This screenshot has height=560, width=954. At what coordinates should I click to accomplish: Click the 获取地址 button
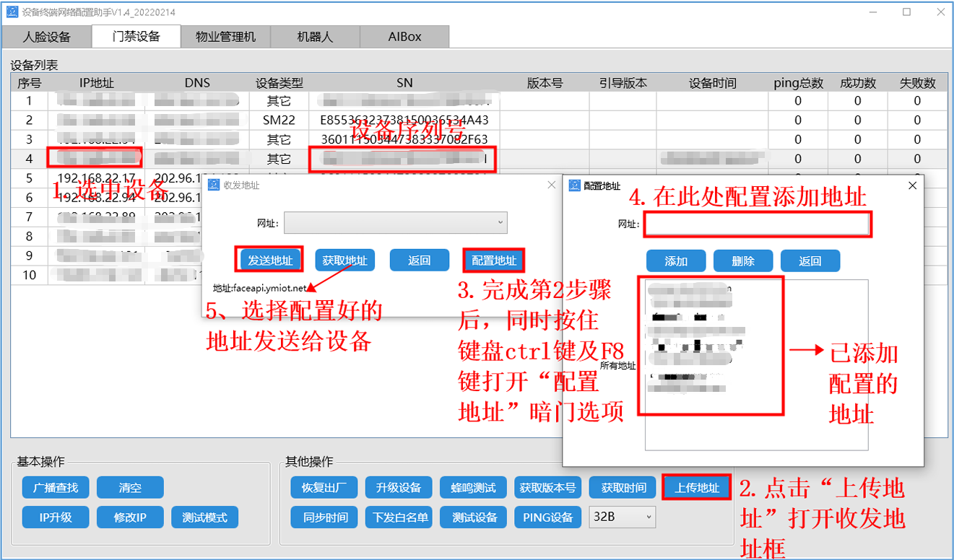[344, 261]
